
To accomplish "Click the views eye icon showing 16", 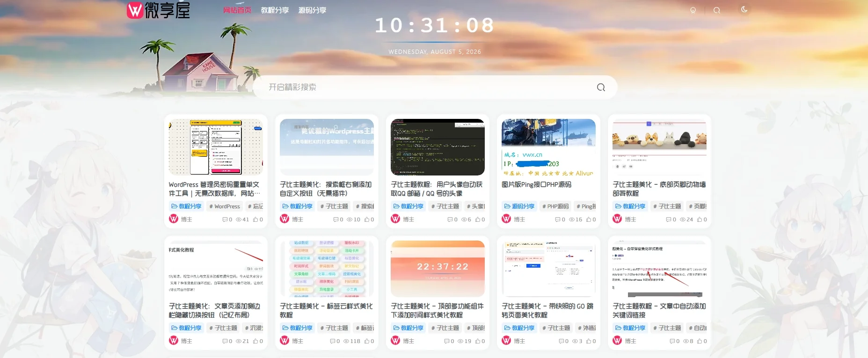I will 571,219.
